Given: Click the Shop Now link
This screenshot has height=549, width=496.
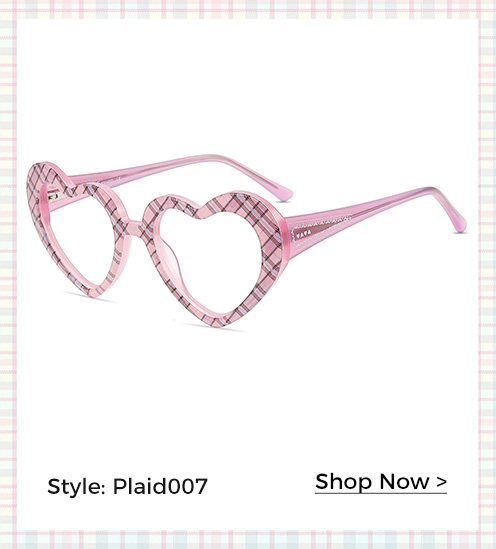Looking at the screenshot, I should [x=381, y=482].
